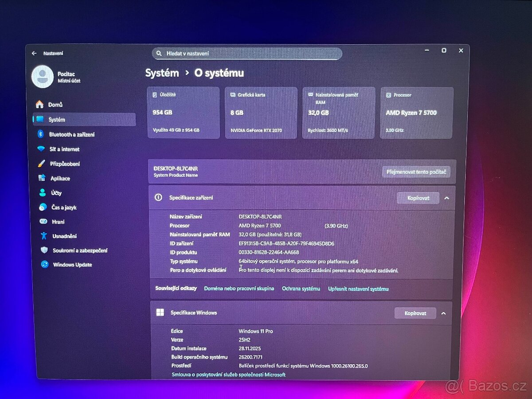Click Systém in the breadcrumb path
Screen dimensions: 532x399
pyautogui.click(x=161, y=73)
